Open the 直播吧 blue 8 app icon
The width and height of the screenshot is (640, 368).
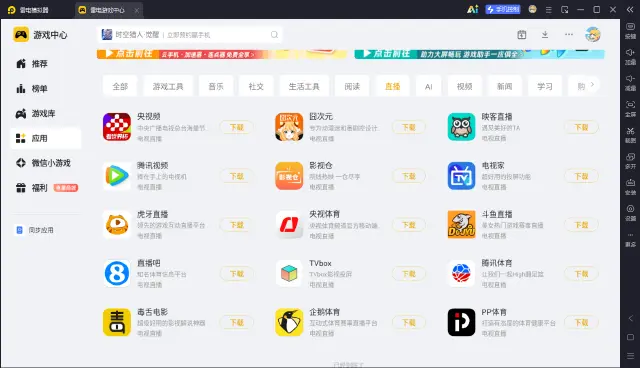[x=117, y=273]
